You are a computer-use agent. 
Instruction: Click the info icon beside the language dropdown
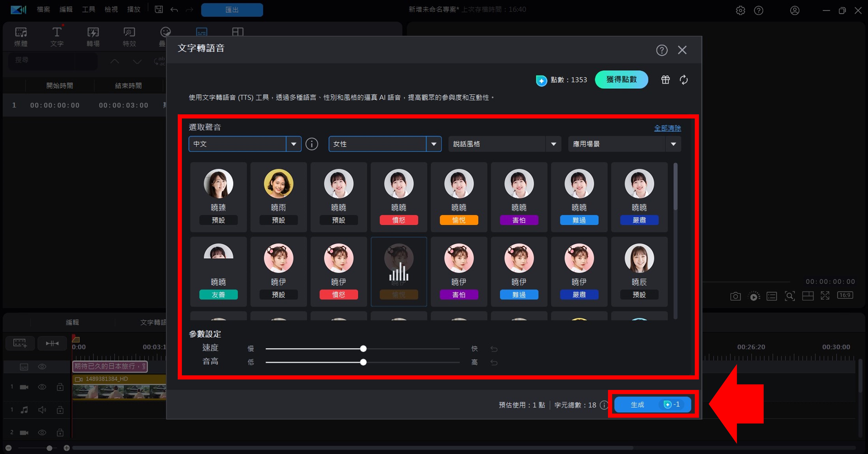312,144
